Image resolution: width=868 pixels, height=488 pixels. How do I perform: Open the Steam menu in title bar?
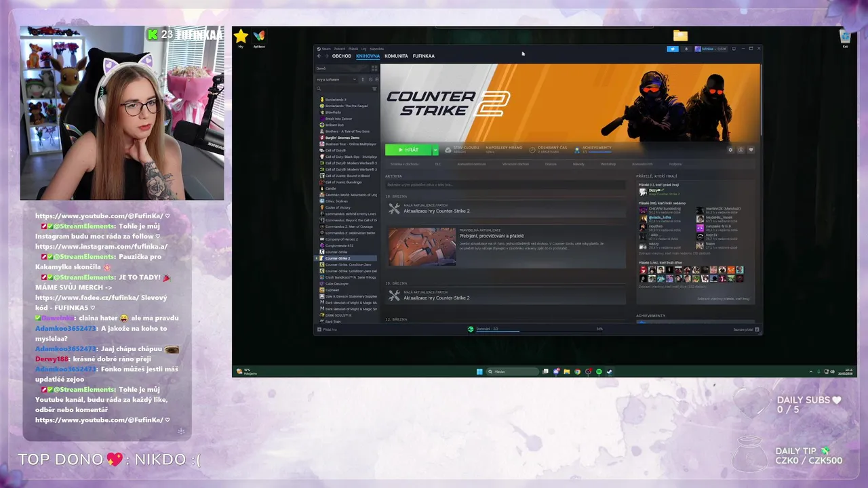point(325,49)
